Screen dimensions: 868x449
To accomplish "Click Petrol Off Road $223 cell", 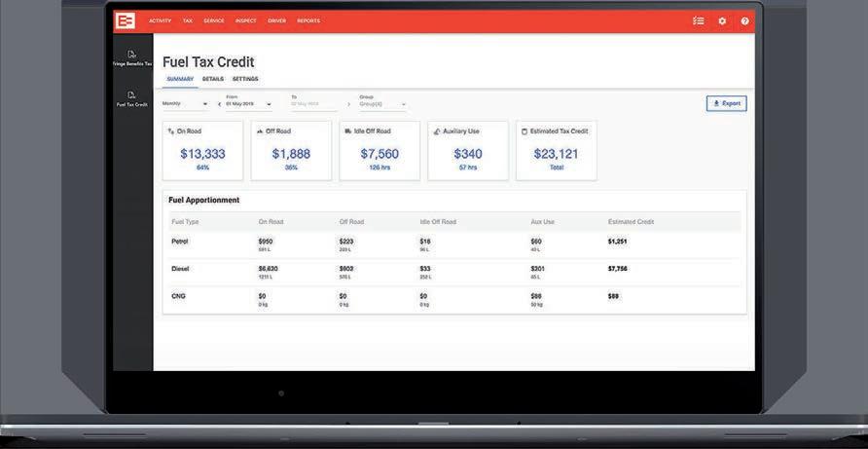I will (346, 245).
